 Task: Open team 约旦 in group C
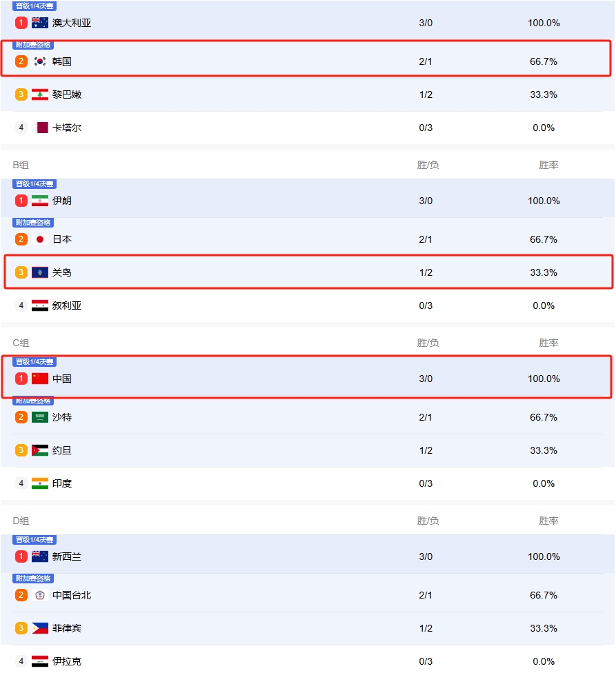tap(308, 450)
